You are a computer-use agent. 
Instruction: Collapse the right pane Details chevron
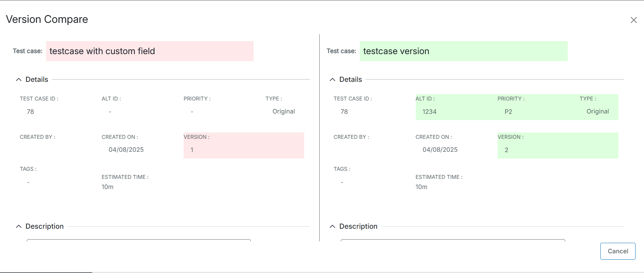[x=332, y=80]
